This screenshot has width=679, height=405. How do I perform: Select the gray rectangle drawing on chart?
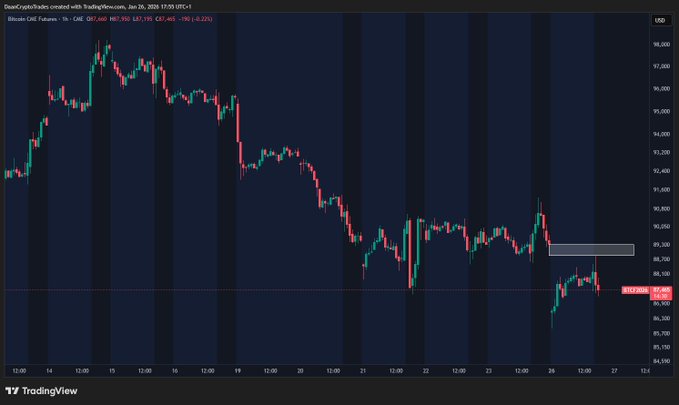click(x=592, y=250)
